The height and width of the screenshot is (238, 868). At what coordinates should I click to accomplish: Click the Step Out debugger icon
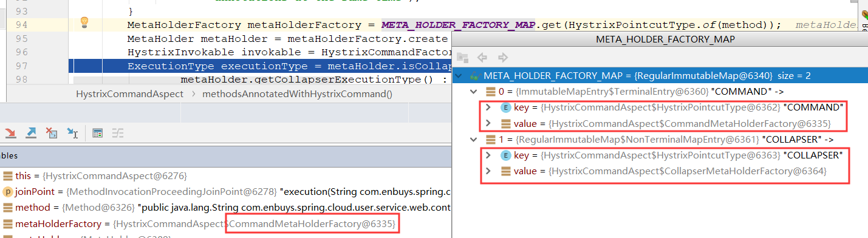coord(31,133)
